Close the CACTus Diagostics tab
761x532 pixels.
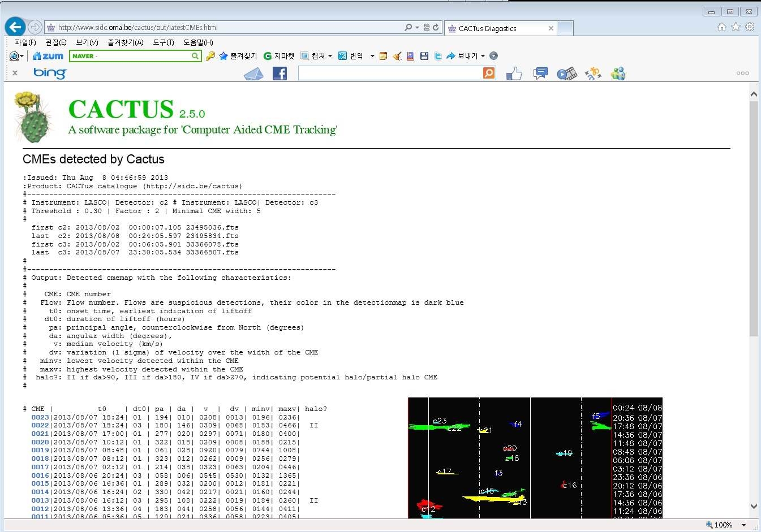(551, 28)
